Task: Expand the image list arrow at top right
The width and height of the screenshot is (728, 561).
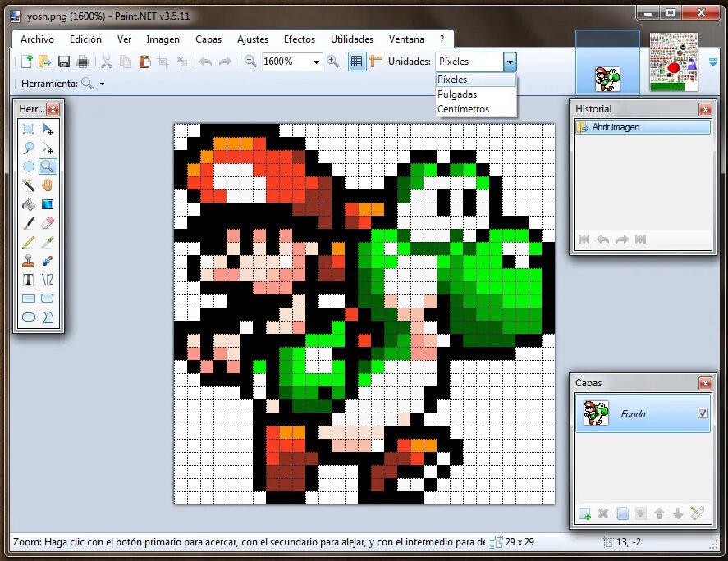Action: tap(713, 62)
